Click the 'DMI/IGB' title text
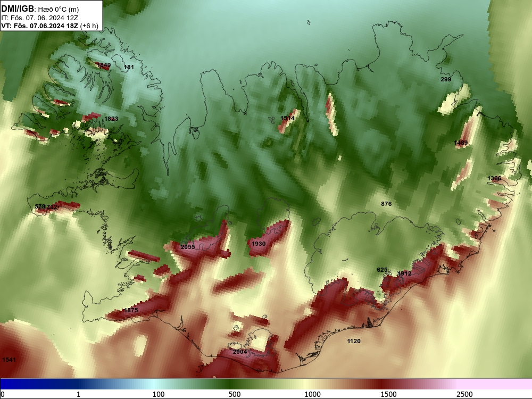532x399 pixels. (x=18, y=9)
